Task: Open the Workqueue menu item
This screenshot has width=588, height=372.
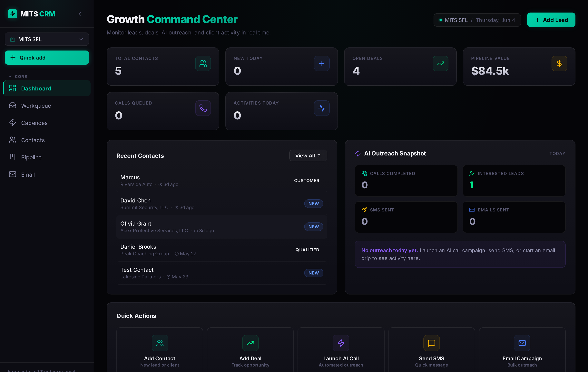Action: coord(47,106)
